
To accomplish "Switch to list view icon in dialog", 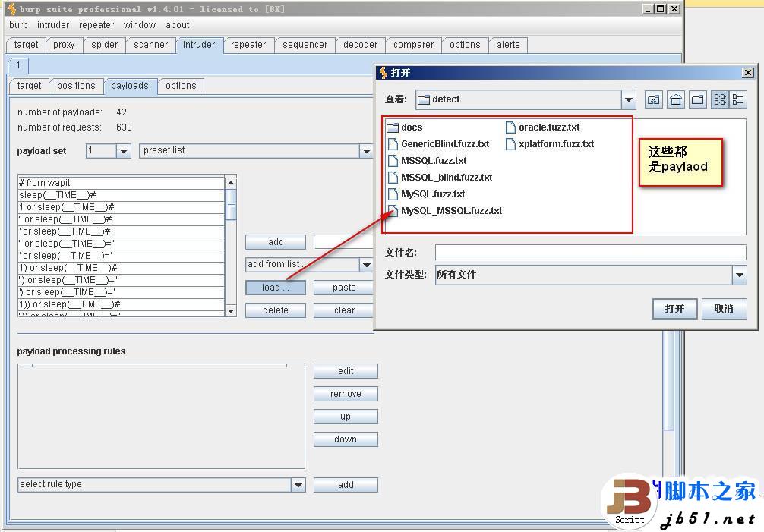I will [719, 99].
